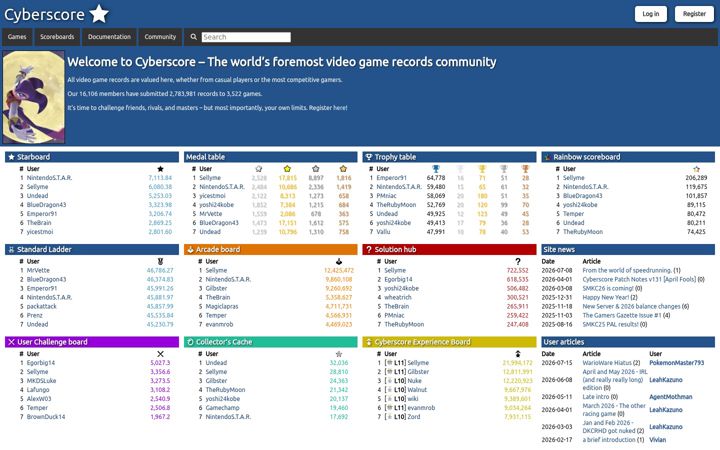Click the Standard Ladder header icon
The image size is (720, 450).
click(11, 249)
